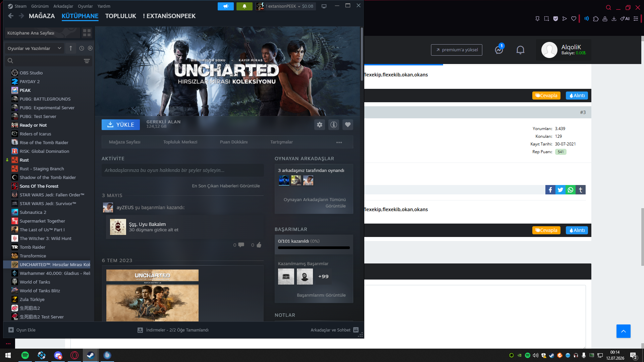Open Opera GX from the taskbar
The width and height of the screenshot is (644, 362).
74,355
